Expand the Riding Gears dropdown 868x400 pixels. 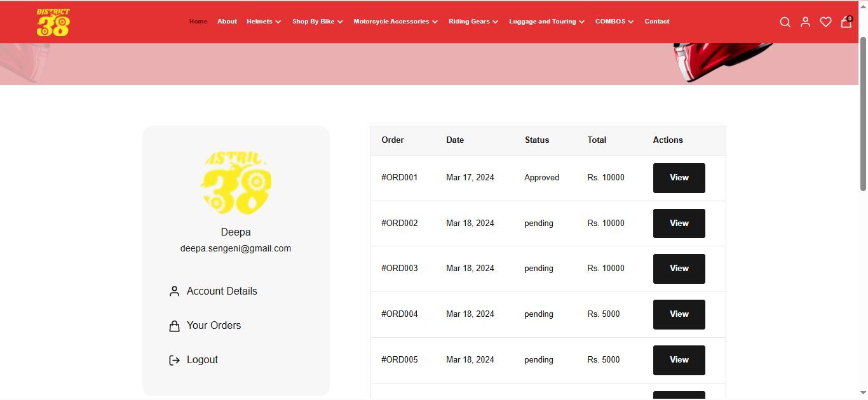tap(473, 22)
